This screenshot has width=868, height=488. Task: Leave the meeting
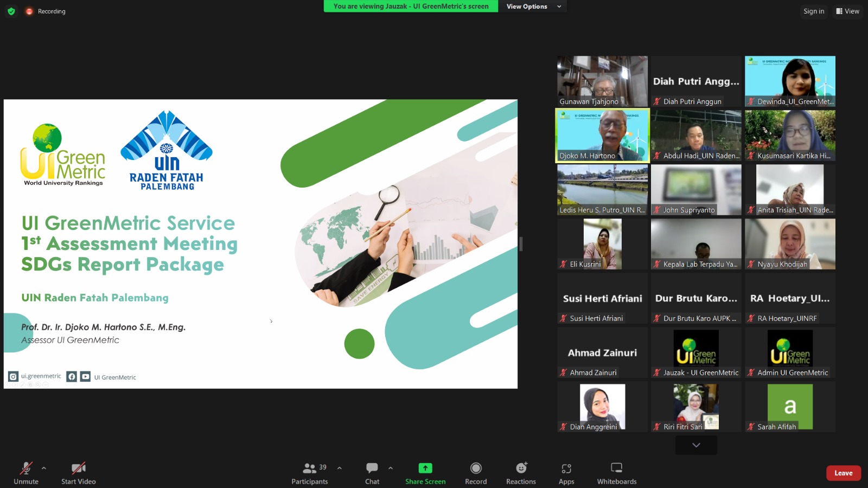click(x=844, y=473)
